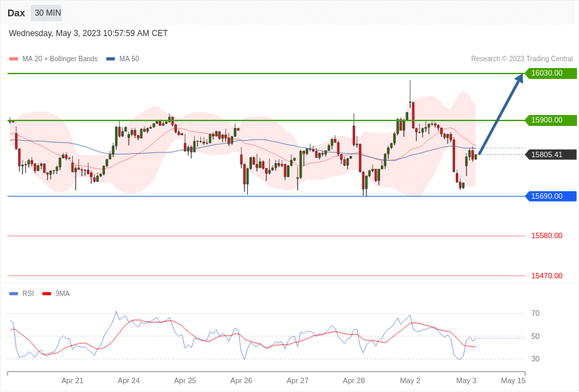The height and width of the screenshot is (392, 579).
Task: Click the MA 50 legend text
Action: coord(129,59)
